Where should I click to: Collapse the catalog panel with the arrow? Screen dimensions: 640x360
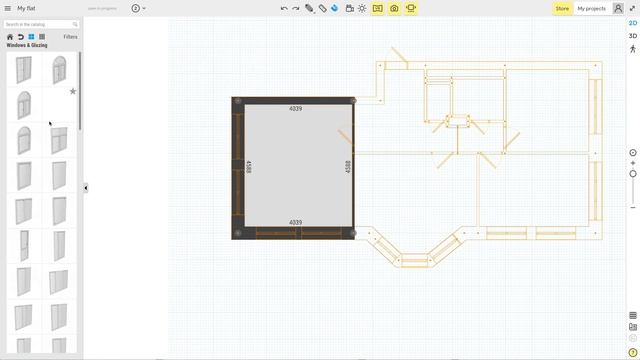(86, 188)
